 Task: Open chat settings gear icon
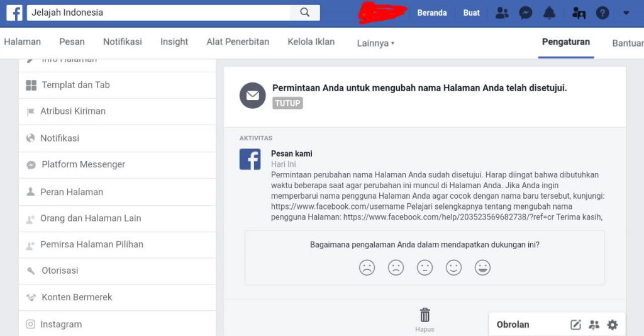613,325
